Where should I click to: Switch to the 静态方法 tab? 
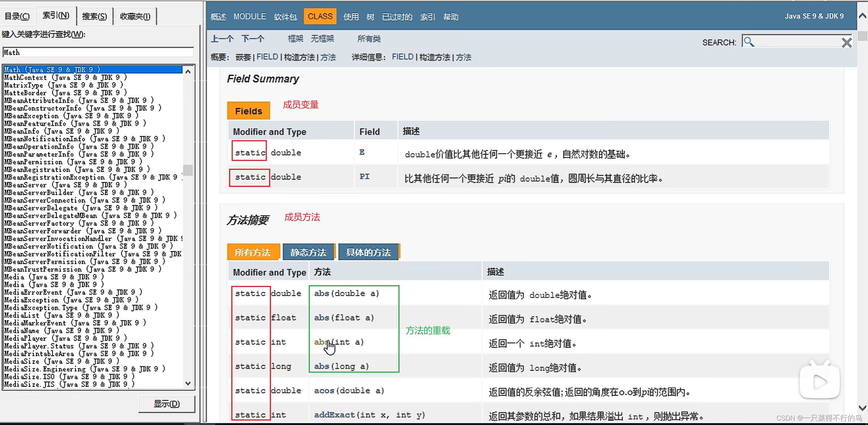point(308,253)
